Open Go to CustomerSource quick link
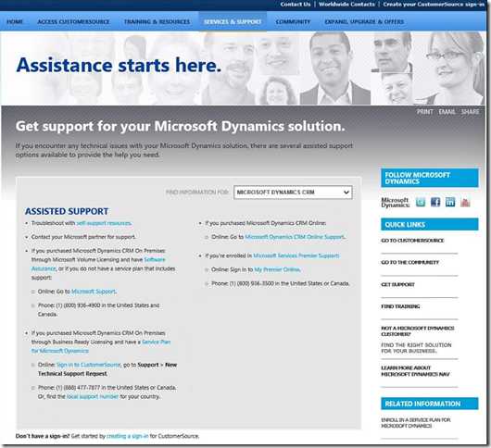The height and width of the screenshot is (448, 491). coord(412,241)
